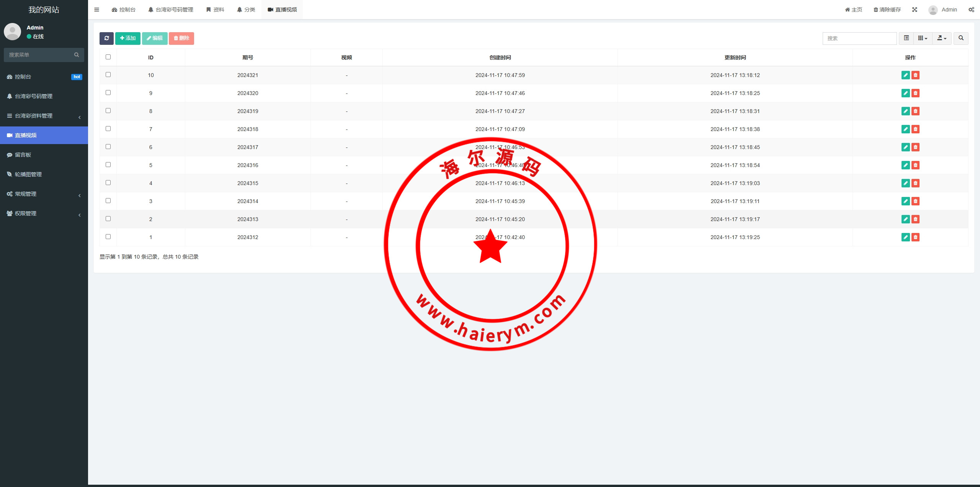Open 留言板 from the sidebar

(x=44, y=155)
